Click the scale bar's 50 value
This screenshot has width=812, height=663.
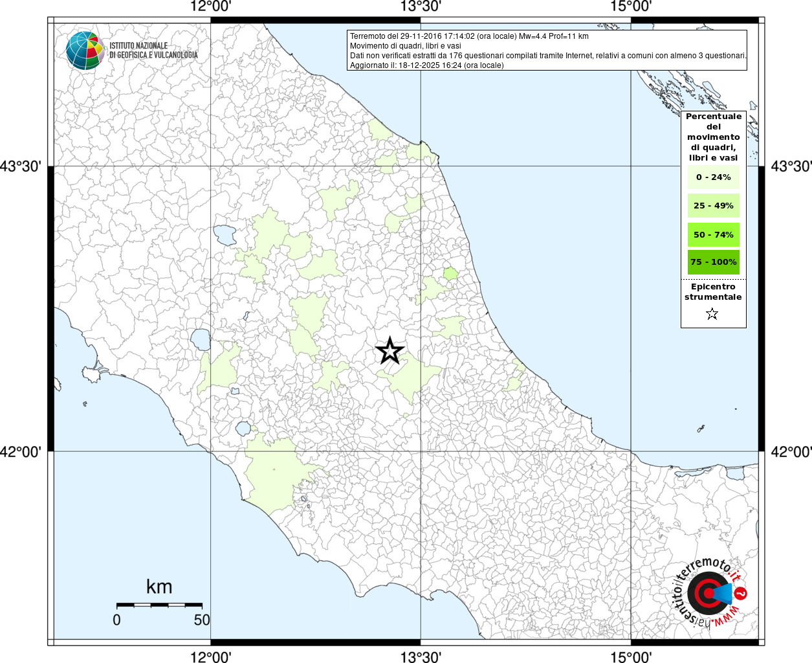[x=202, y=620]
